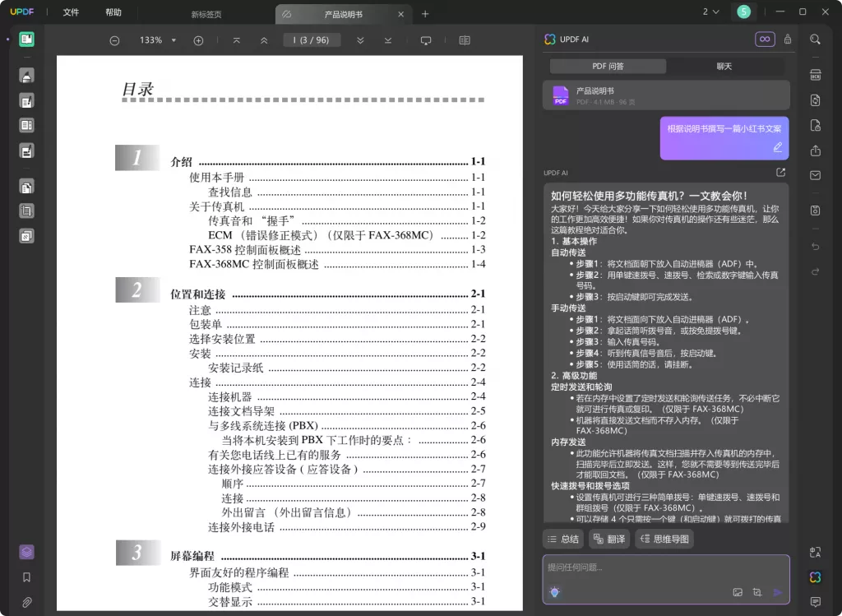Click the share upload icon in right sidebar
This screenshot has height=616, width=842.
point(815,151)
